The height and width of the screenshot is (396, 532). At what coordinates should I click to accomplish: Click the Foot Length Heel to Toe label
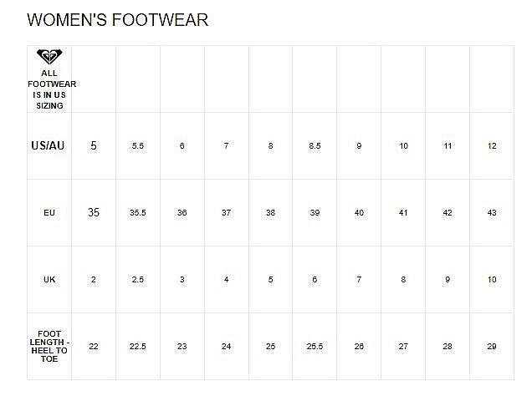[49, 346]
